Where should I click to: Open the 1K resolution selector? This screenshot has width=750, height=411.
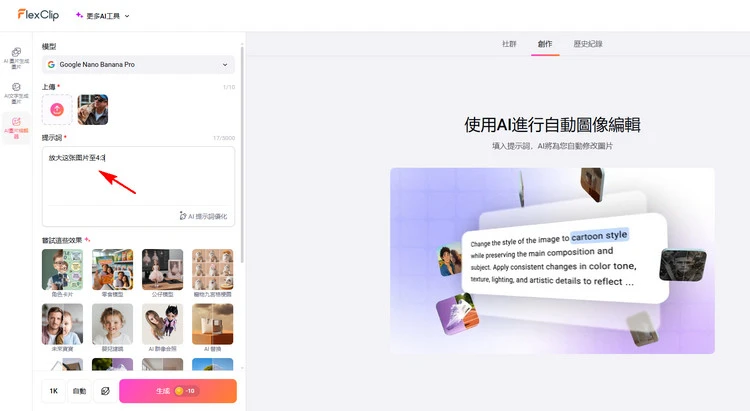tap(53, 391)
